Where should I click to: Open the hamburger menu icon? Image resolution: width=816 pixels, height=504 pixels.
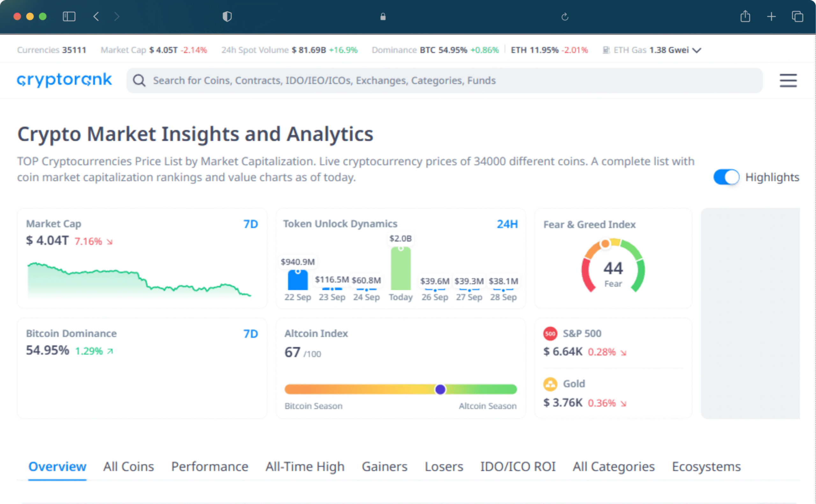pos(788,81)
